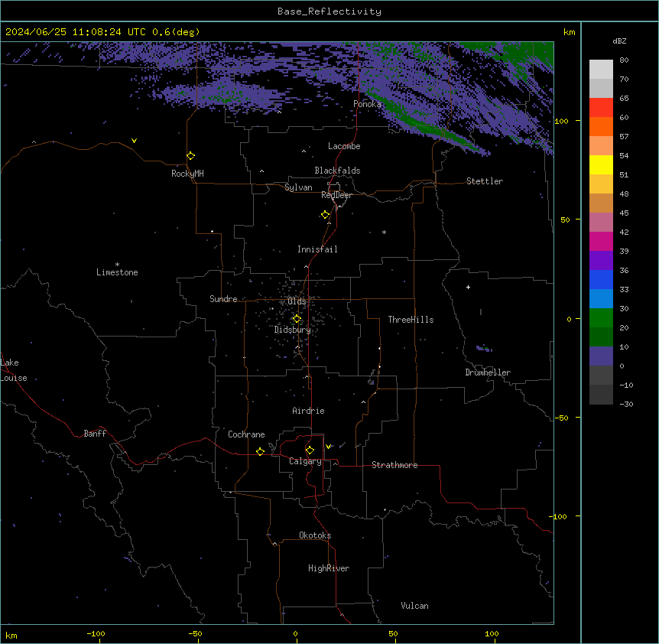Pick the light blue 30-33 dBZ swatch

coord(601,299)
